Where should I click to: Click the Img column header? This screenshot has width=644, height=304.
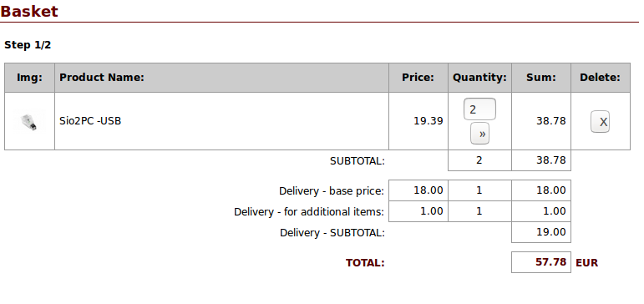coord(29,77)
